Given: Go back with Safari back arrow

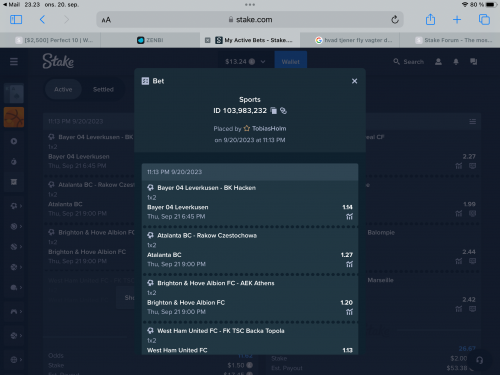Looking at the screenshot, I should (x=42, y=20).
